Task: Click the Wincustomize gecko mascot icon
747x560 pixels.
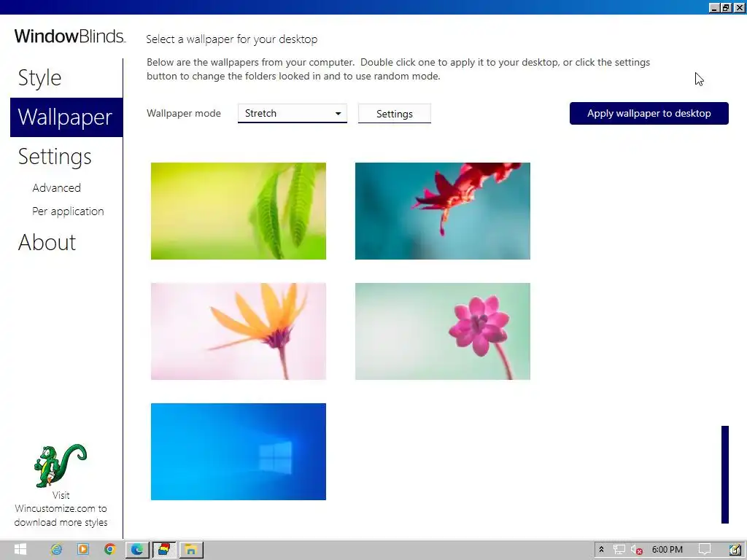Action: [60, 465]
